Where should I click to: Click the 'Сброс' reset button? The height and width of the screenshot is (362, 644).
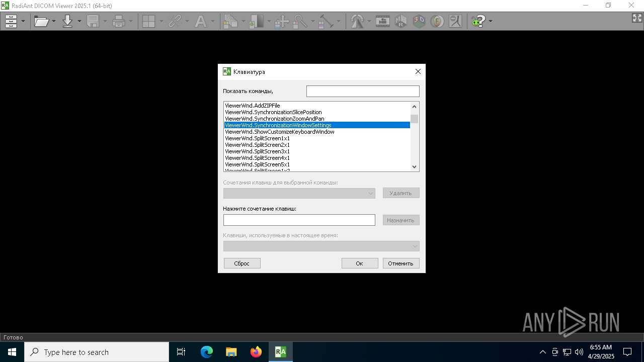coord(242,263)
